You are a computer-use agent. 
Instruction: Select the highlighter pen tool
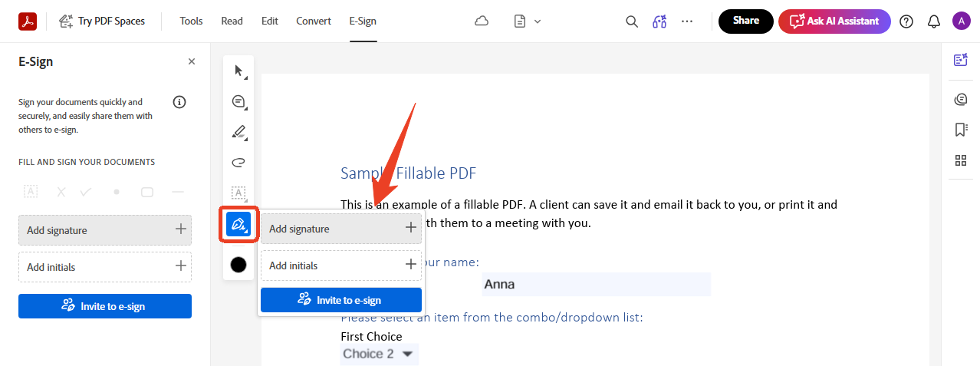pyautogui.click(x=238, y=132)
